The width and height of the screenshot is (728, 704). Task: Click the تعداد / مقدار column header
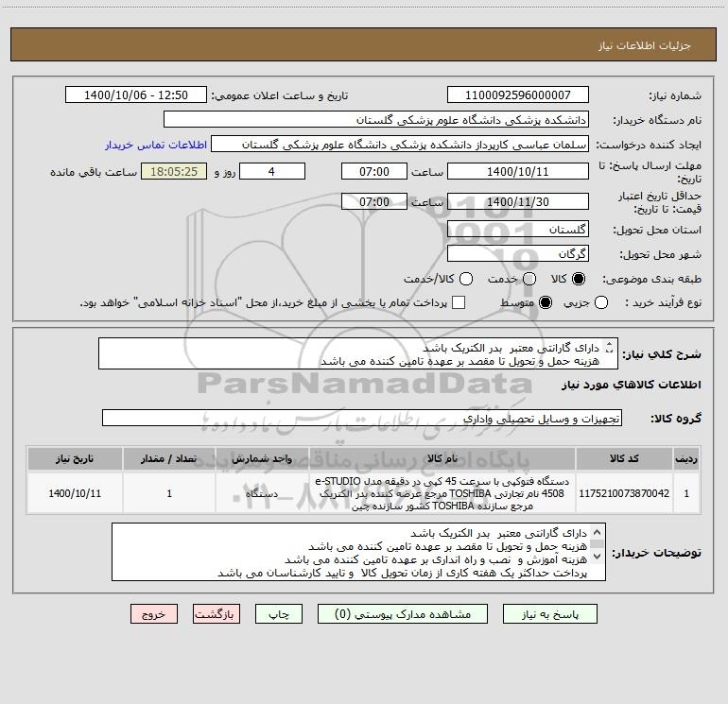click(x=169, y=458)
